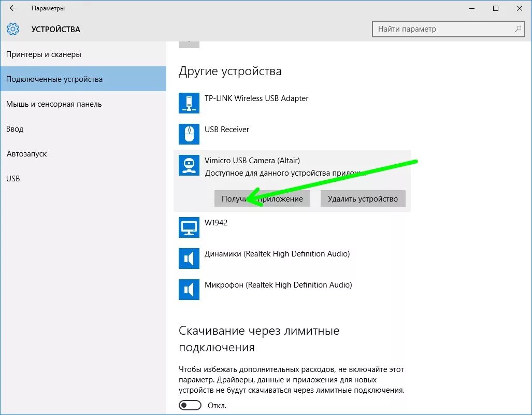Click the Микрофон device icon
This screenshot has height=415, width=532.
point(189,290)
